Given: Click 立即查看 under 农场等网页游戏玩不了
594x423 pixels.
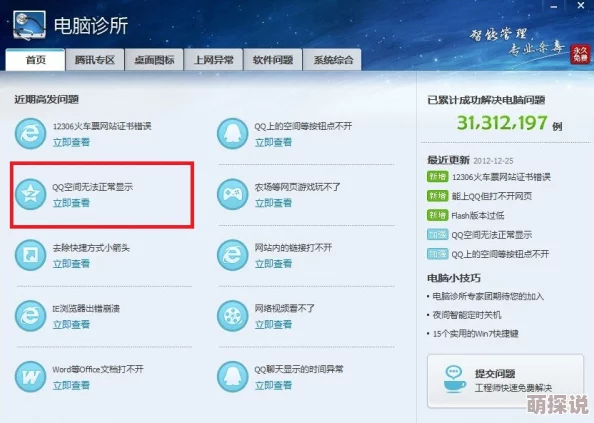Looking at the screenshot, I should pos(273,203).
